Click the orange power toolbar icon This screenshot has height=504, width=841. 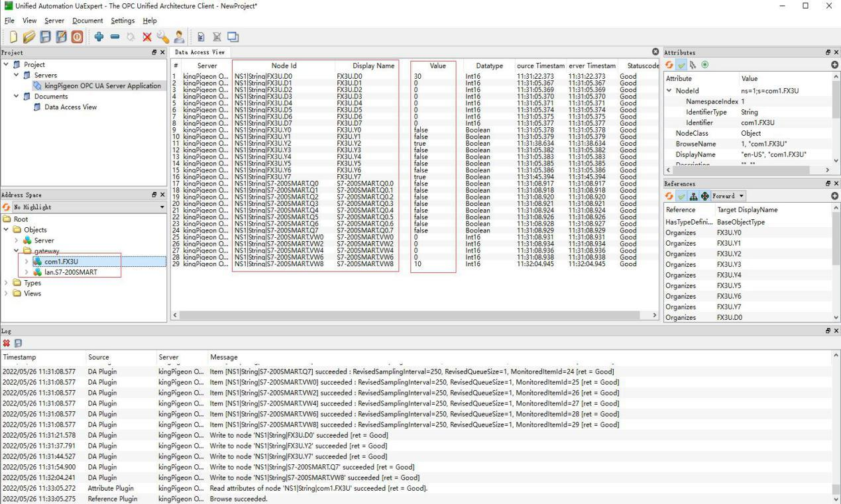[77, 38]
